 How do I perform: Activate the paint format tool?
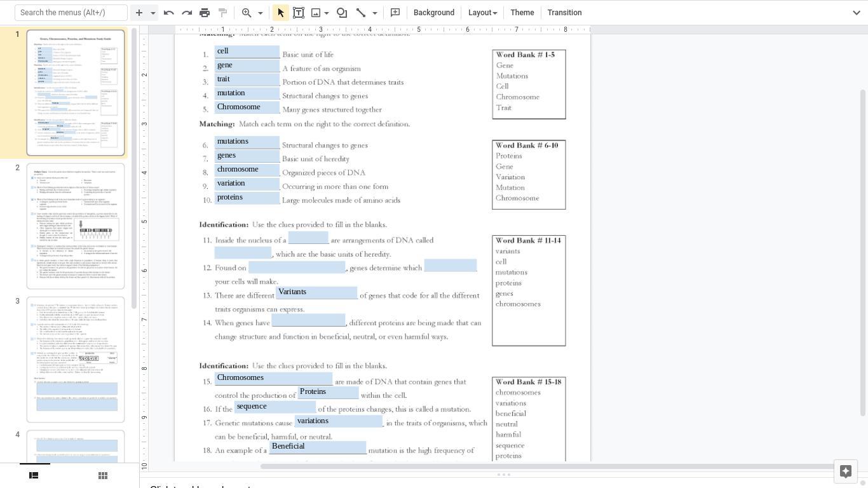(222, 13)
